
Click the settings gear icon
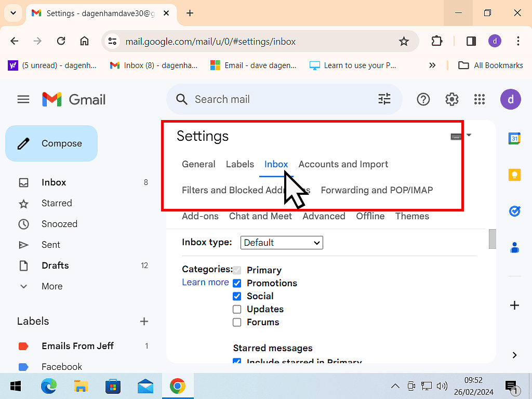[451, 99]
